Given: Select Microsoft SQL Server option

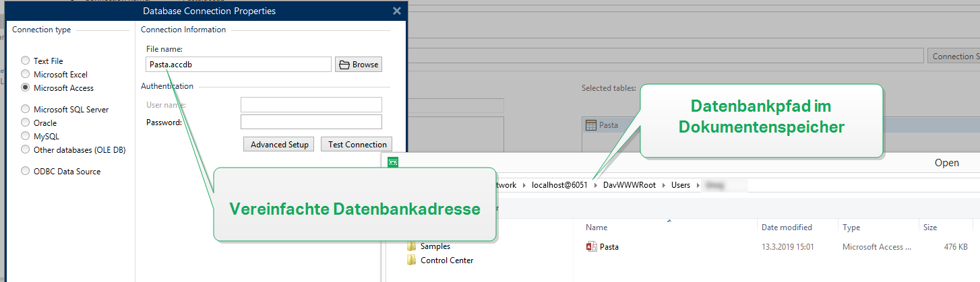Looking at the screenshot, I should (x=26, y=109).
